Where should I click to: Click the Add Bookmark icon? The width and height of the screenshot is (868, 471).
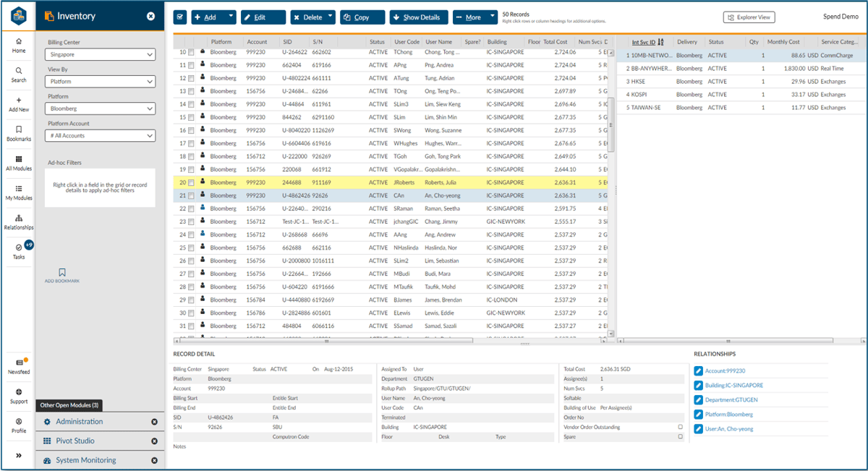pos(62,273)
